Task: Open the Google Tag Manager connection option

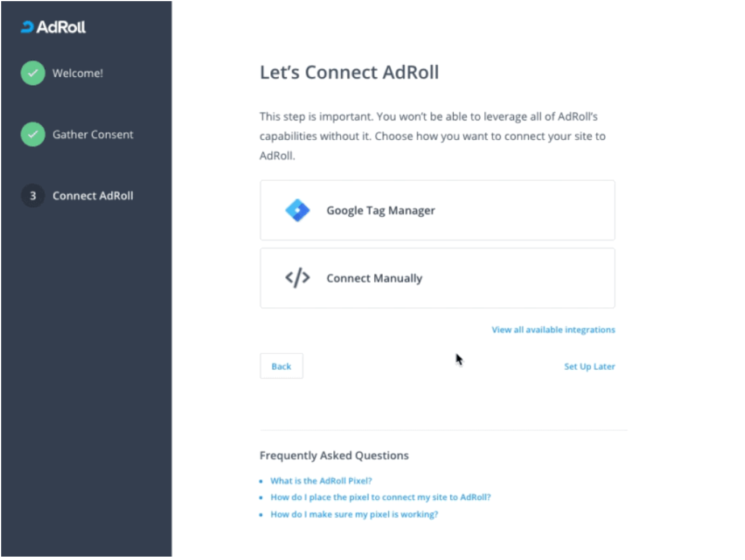Action: (x=437, y=210)
